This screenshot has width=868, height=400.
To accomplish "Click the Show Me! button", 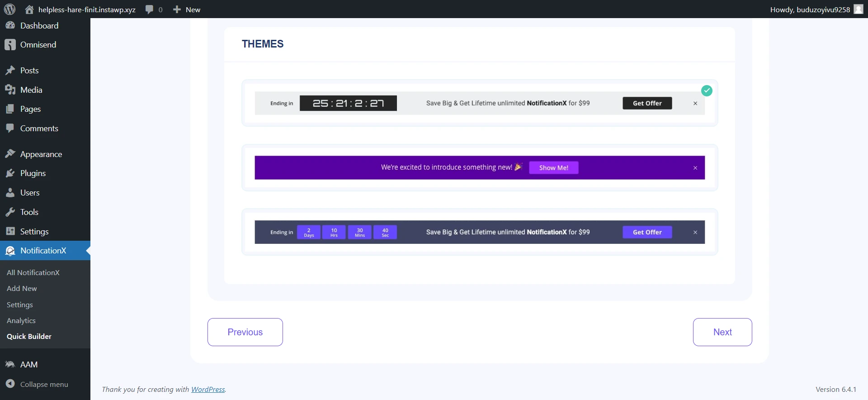I will click(x=553, y=167).
